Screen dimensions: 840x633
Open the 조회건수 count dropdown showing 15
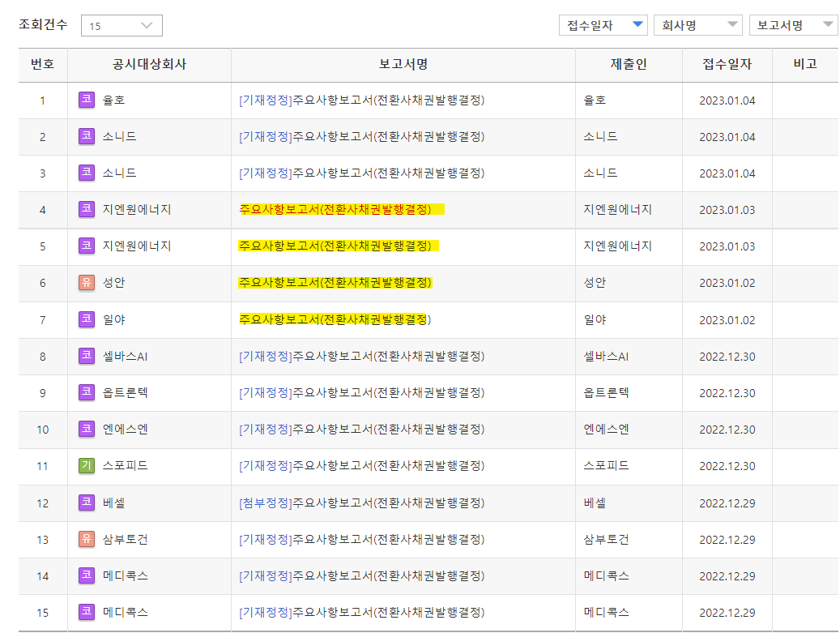pyautogui.click(x=121, y=25)
